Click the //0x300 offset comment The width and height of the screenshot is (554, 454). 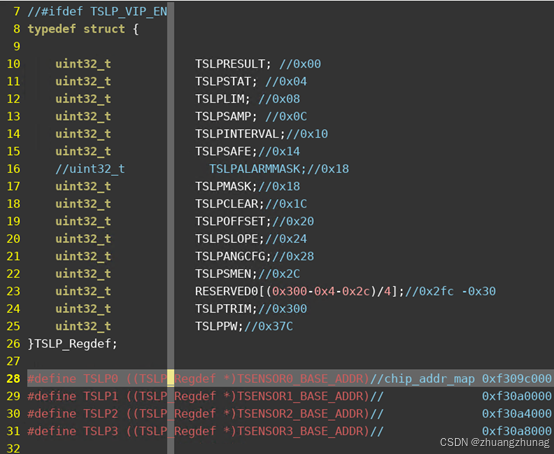click(283, 309)
